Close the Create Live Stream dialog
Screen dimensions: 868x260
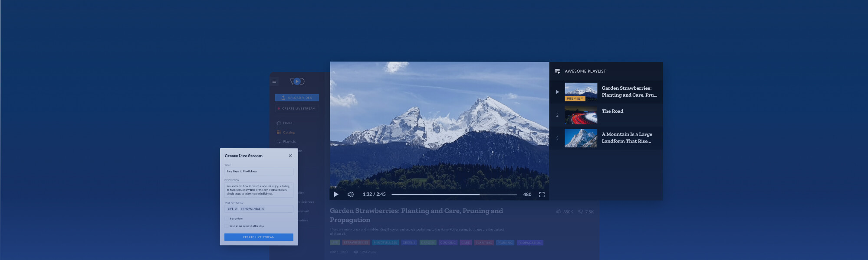[x=290, y=156]
